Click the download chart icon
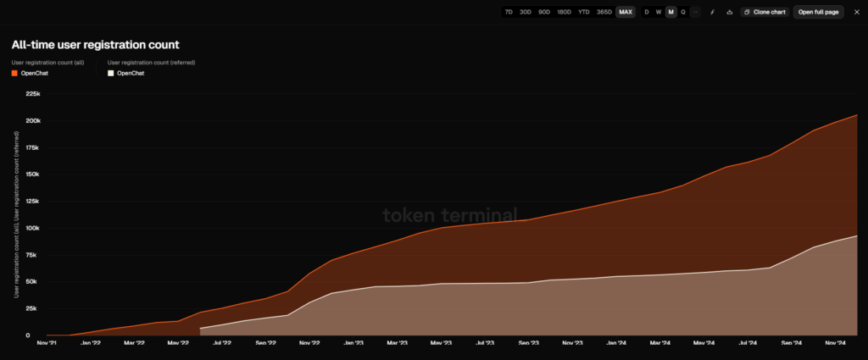The image size is (868, 360). pyautogui.click(x=730, y=12)
